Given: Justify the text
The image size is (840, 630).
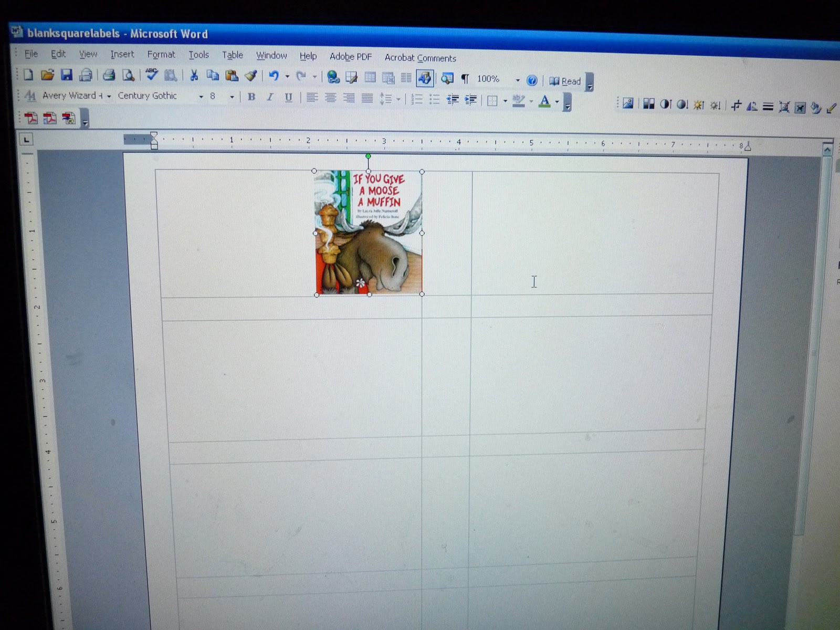Looking at the screenshot, I should pos(367,98).
